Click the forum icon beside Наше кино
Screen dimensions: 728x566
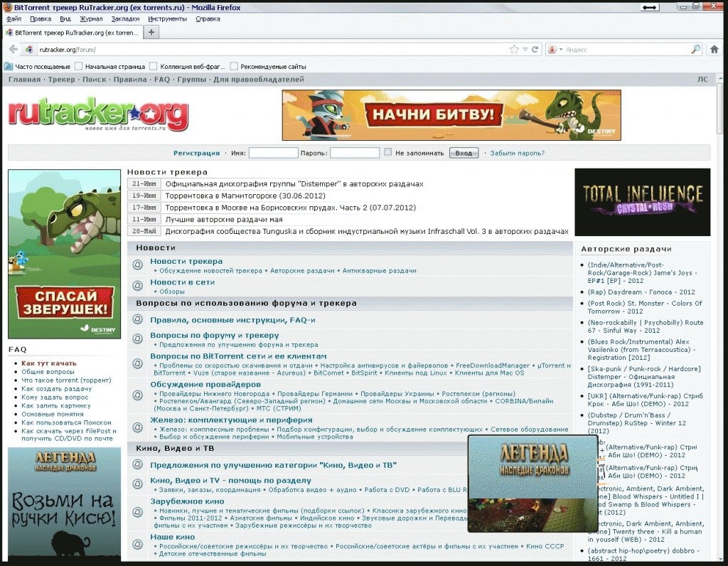[x=137, y=544]
